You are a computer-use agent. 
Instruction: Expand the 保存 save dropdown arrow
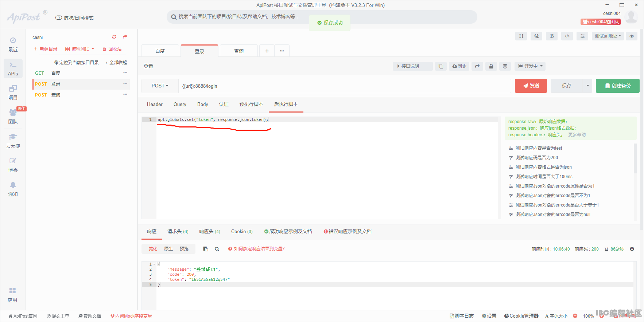point(587,86)
